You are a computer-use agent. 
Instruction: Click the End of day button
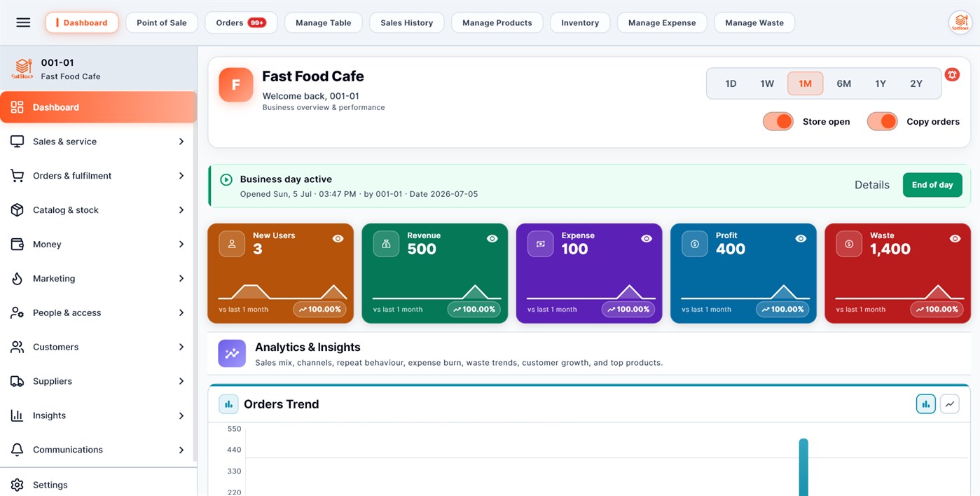pyautogui.click(x=932, y=185)
